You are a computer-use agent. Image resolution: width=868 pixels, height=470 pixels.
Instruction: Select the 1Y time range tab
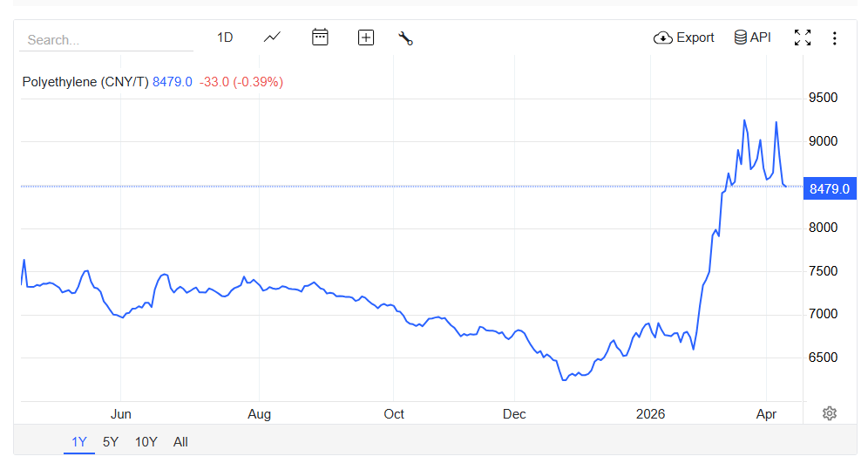pyautogui.click(x=79, y=442)
